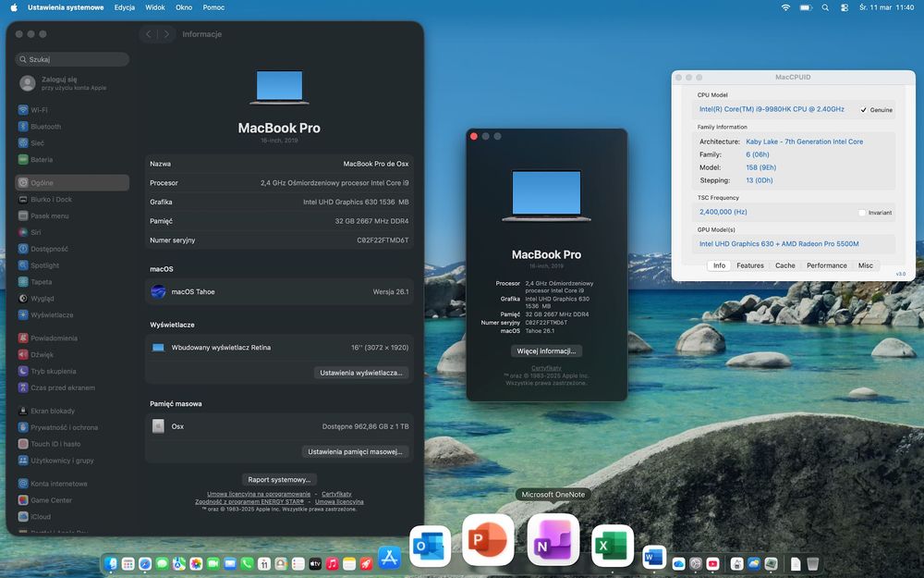The height and width of the screenshot is (578, 924).
Task: Toggle the Genuine checkbox in MacCPUID
Action: [863, 110]
